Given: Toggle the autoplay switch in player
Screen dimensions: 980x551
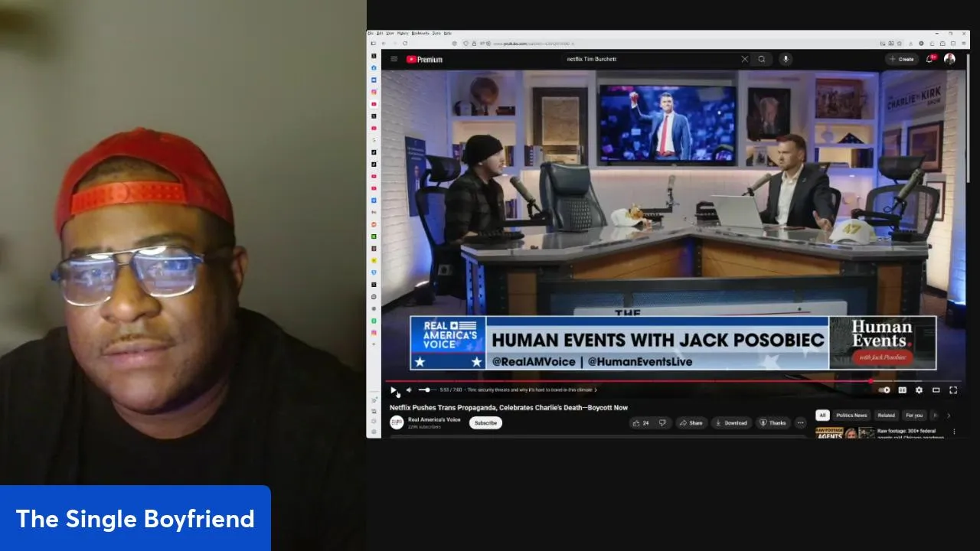Looking at the screenshot, I should point(884,390).
